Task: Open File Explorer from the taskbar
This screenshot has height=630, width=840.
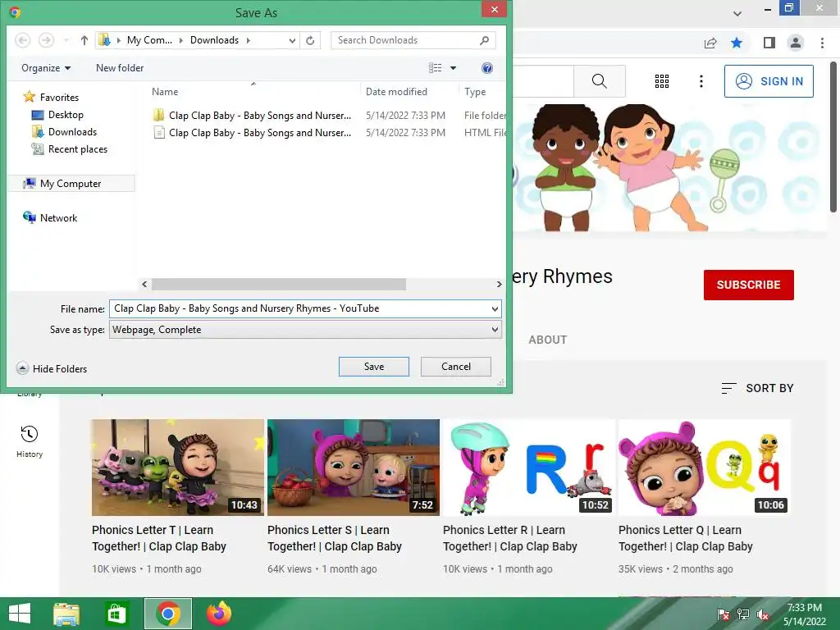Action: [x=66, y=614]
